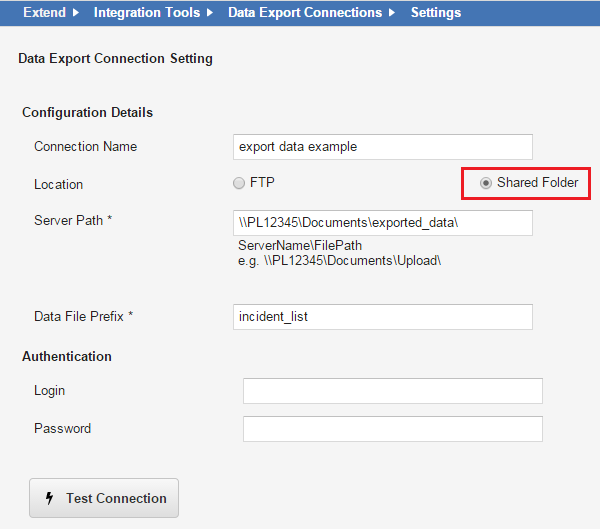
Task: Click the Login input field
Action: point(392,391)
